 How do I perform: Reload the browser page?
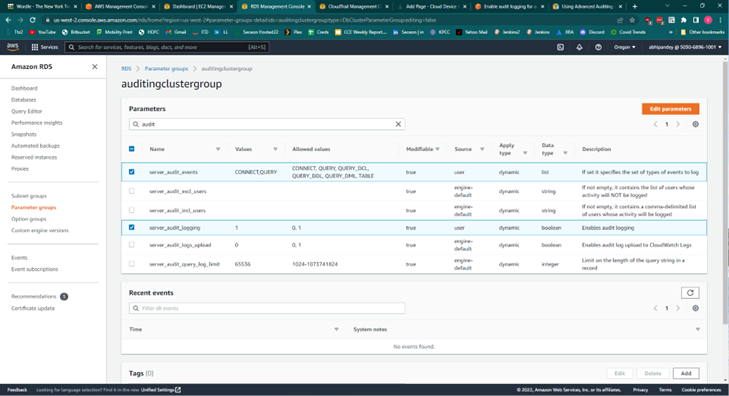[x=33, y=20]
